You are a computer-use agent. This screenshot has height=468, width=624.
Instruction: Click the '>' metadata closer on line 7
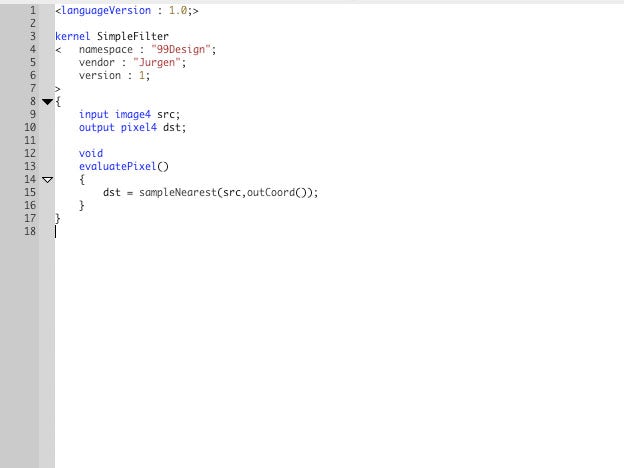[x=58, y=89]
